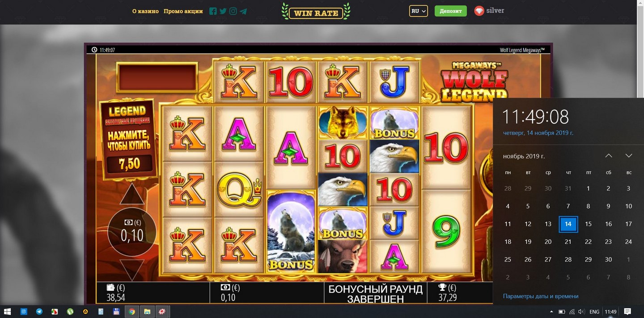Select November 21 in the calendar

tap(568, 242)
